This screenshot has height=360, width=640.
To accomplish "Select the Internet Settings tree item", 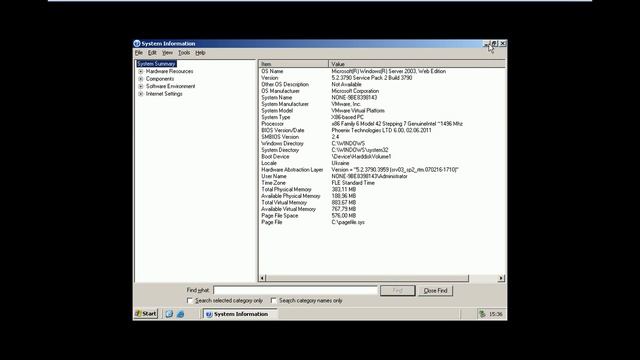I will [x=164, y=94].
